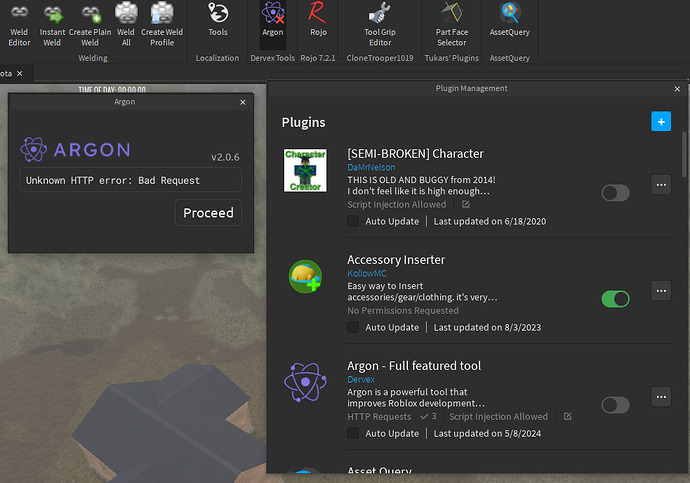Click the Plugins heading

coord(303,122)
